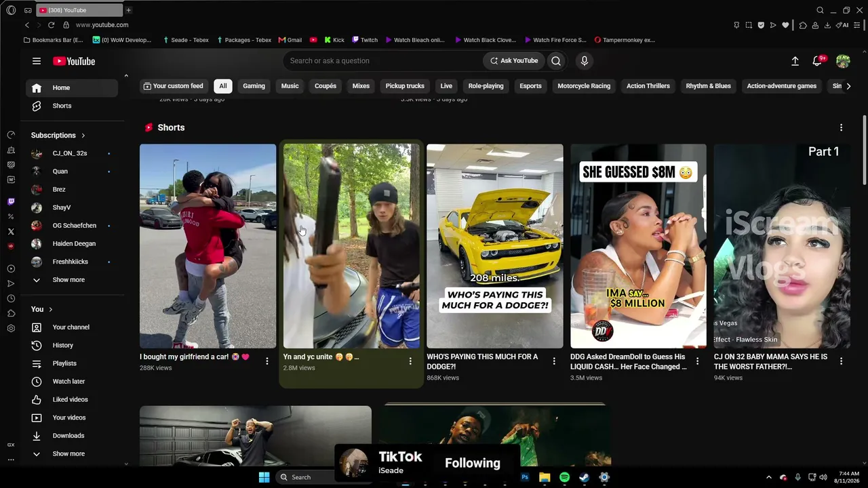Select the Esports category chip

[x=530, y=86]
